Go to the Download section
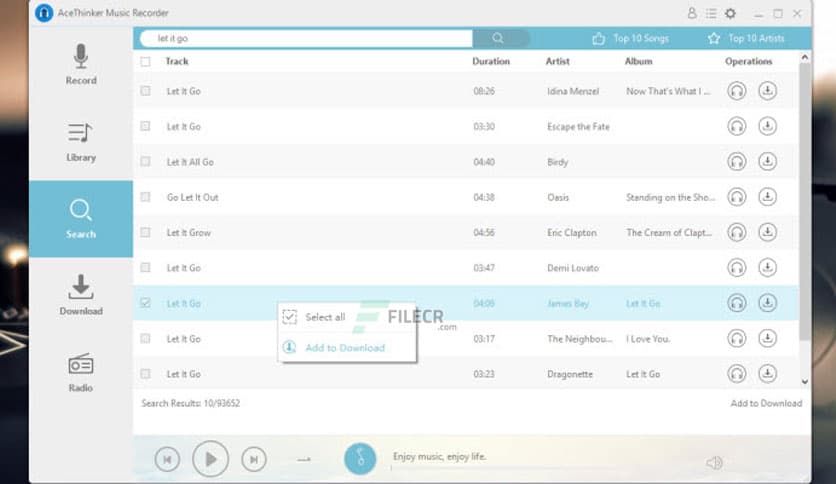The width and height of the screenshot is (836, 484). point(81,295)
